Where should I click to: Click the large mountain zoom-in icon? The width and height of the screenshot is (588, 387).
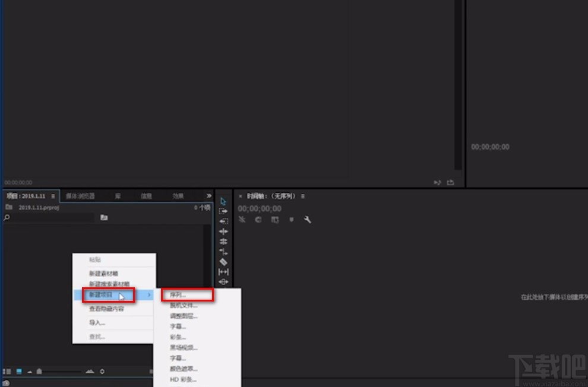(90, 371)
